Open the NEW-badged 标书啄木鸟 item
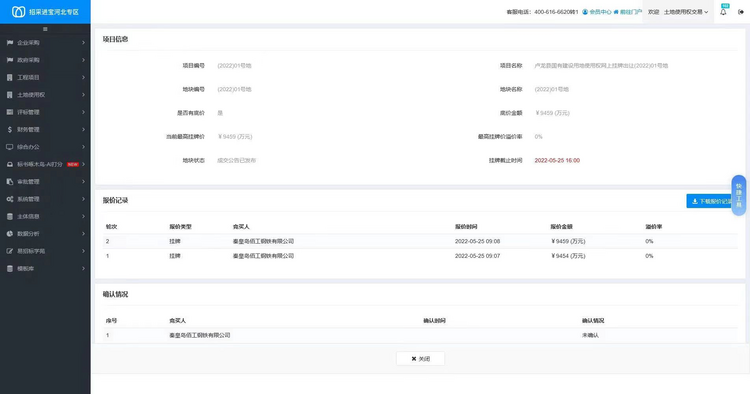The height and width of the screenshot is (394, 750). point(45,164)
